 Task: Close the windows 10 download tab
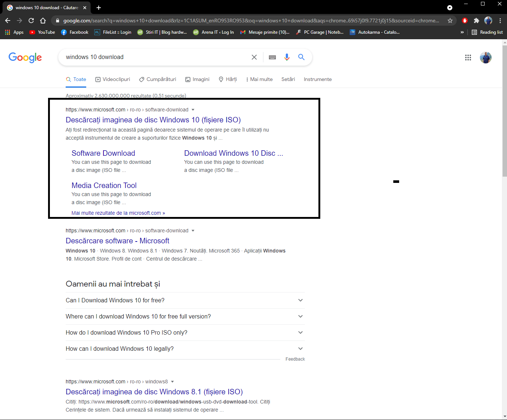click(x=85, y=8)
